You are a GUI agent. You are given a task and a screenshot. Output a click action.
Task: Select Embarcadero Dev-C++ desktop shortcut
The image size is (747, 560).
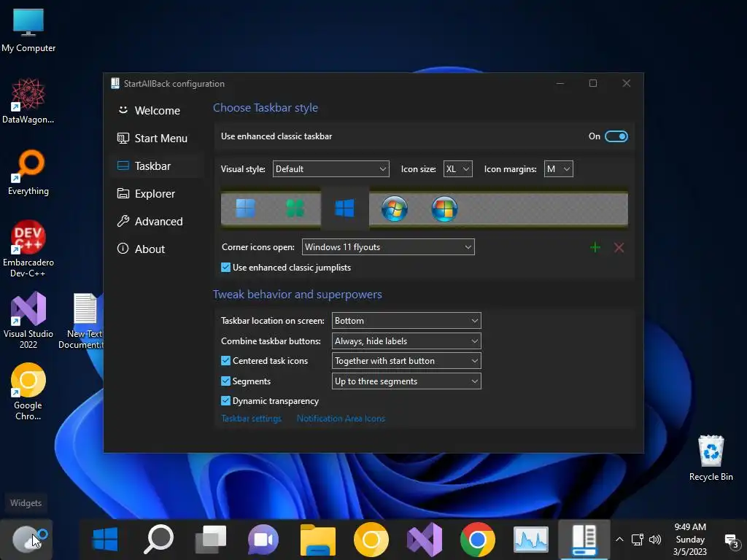pos(28,249)
